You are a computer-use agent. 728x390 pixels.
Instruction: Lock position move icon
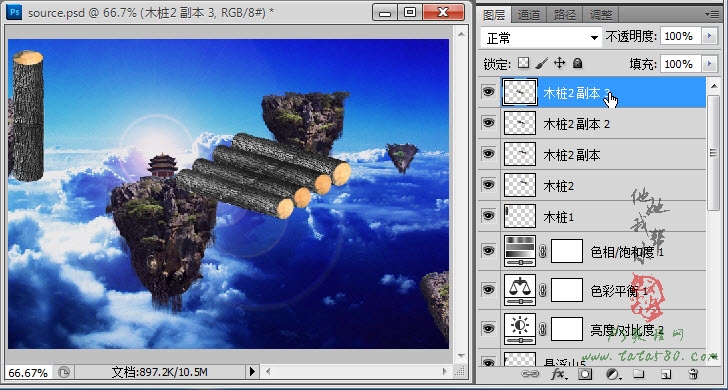559,63
